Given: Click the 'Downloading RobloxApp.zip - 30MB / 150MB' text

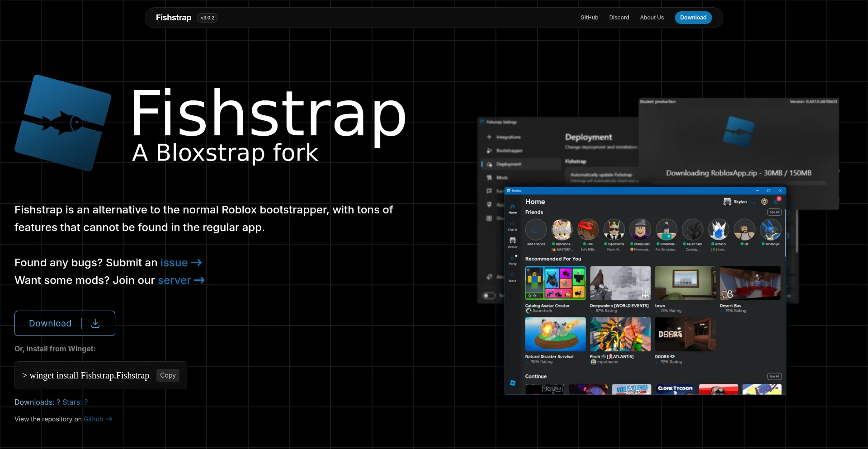Looking at the screenshot, I should [739, 173].
